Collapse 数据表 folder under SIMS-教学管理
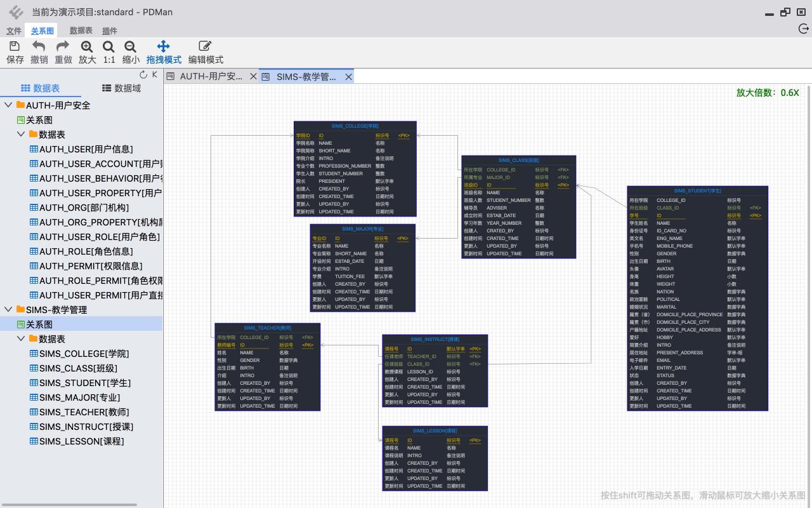 click(21, 339)
